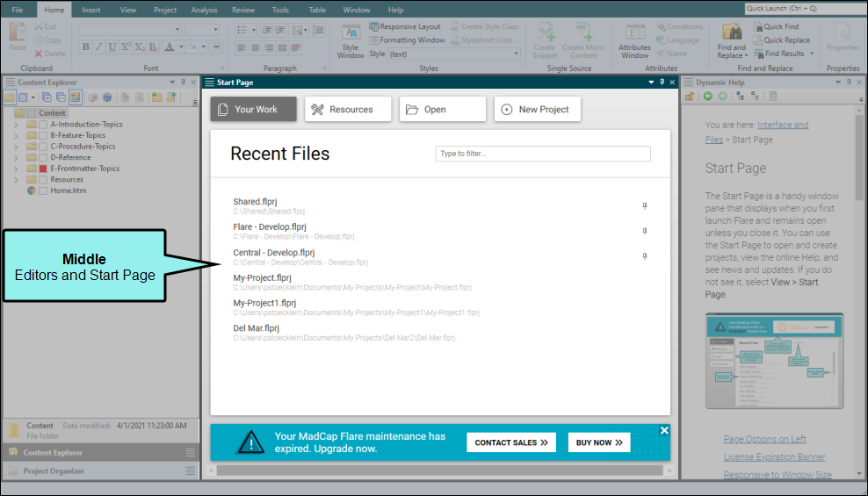Click the Resources button on Start Page
Image resolution: width=868 pixels, height=496 pixels.
(348, 110)
